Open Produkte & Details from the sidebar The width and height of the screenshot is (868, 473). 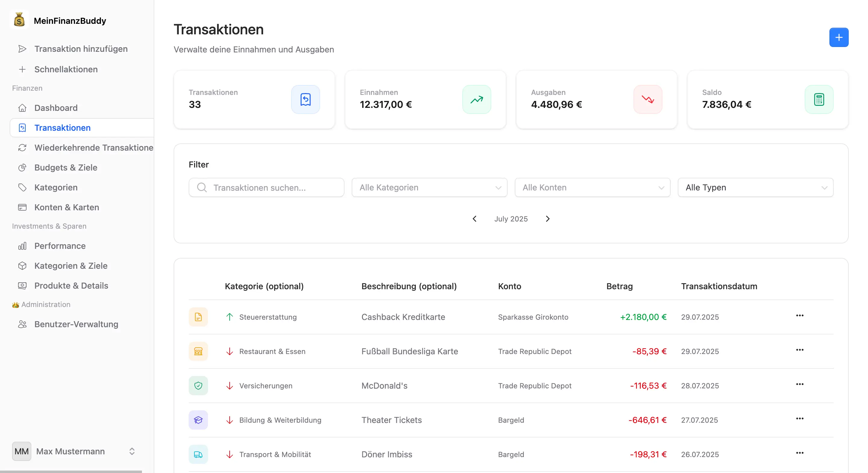[71, 285]
